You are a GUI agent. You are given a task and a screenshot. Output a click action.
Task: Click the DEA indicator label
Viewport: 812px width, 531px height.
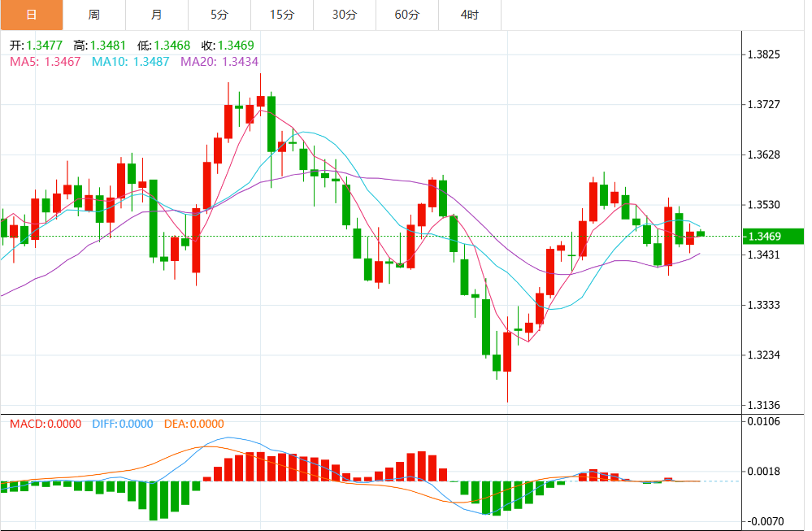point(194,424)
